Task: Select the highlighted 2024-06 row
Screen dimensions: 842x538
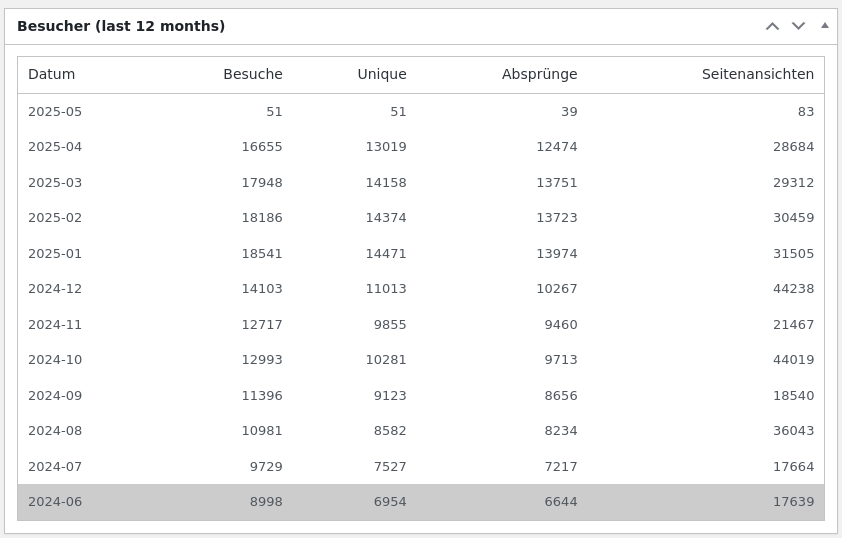Action: (421, 502)
